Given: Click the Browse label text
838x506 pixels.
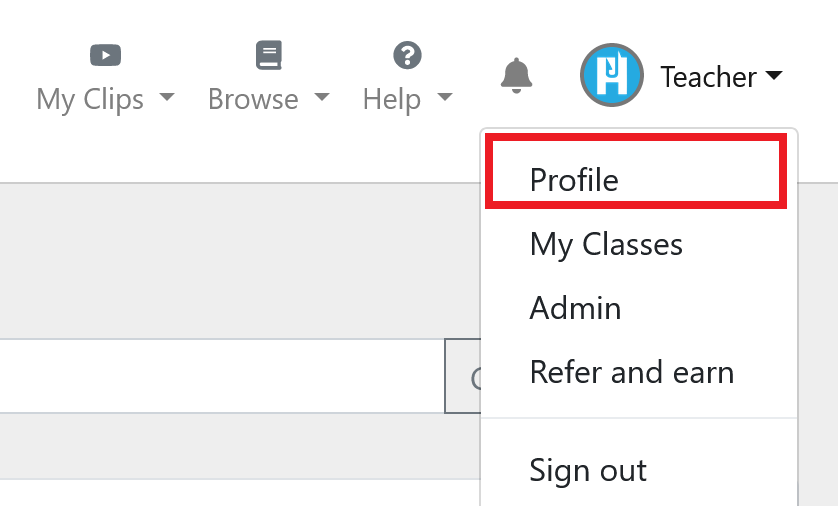Looking at the screenshot, I should pyautogui.click(x=253, y=99).
